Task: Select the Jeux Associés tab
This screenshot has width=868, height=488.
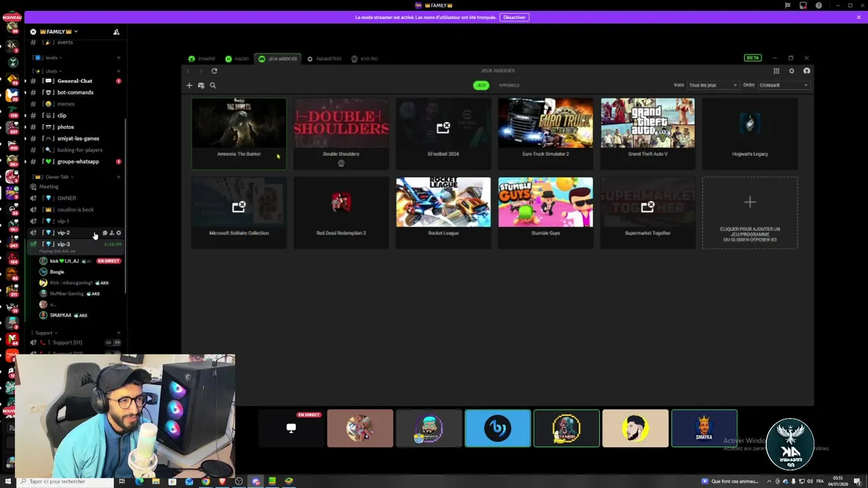Action: (x=278, y=59)
